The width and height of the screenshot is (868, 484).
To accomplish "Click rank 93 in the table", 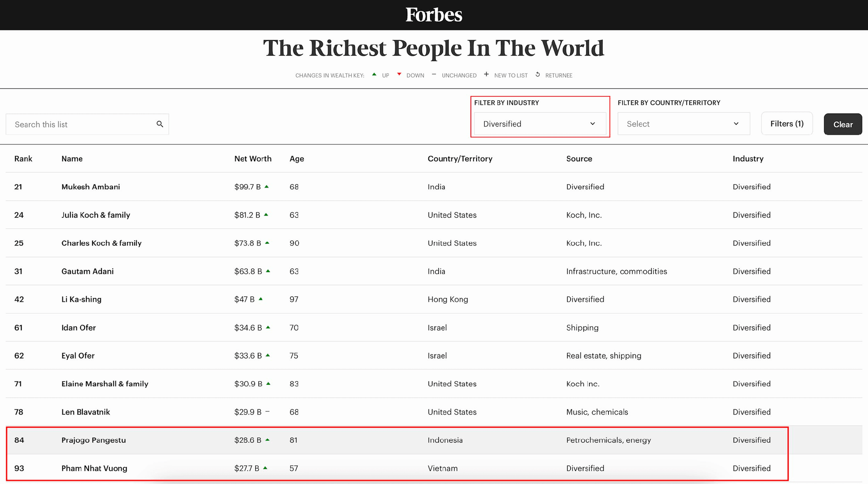I will (19, 468).
